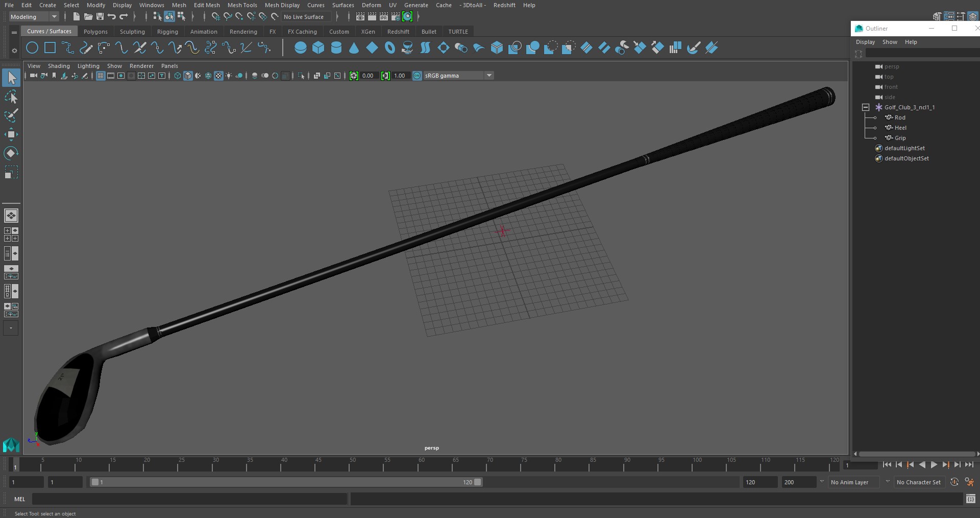Click the Save Scene disk icon
The image size is (980, 518).
100,17
